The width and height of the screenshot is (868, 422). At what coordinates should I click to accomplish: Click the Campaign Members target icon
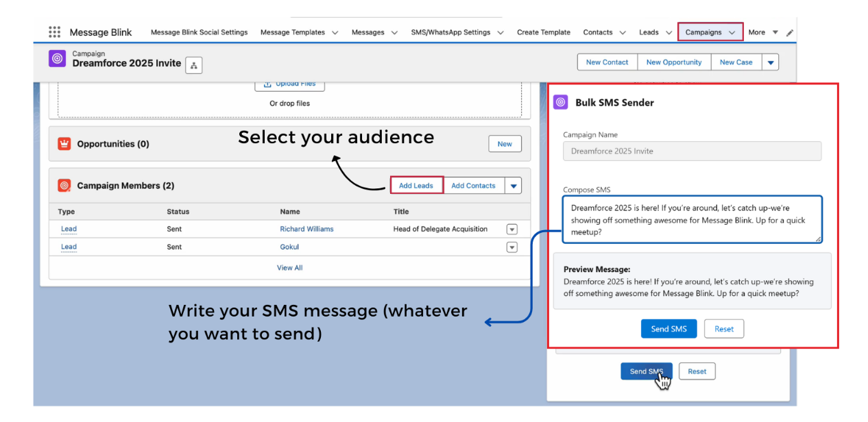tap(64, 185)
